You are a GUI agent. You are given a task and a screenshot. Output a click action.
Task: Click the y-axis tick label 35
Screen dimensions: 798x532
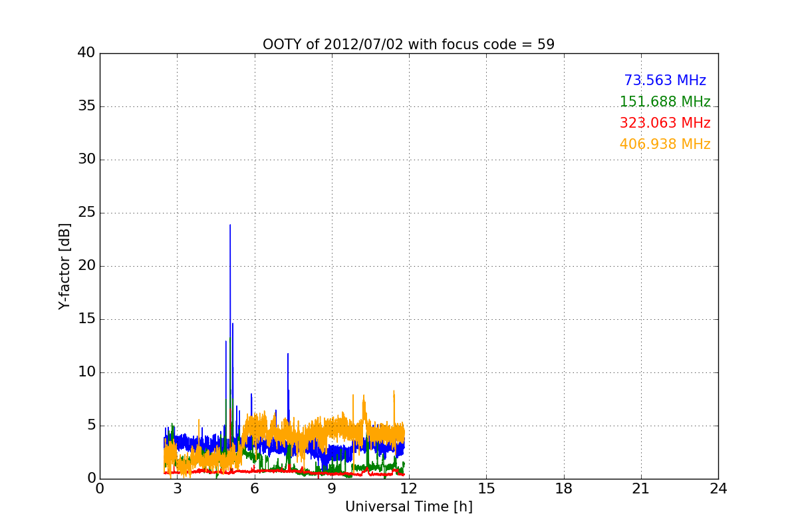[86, 106]
